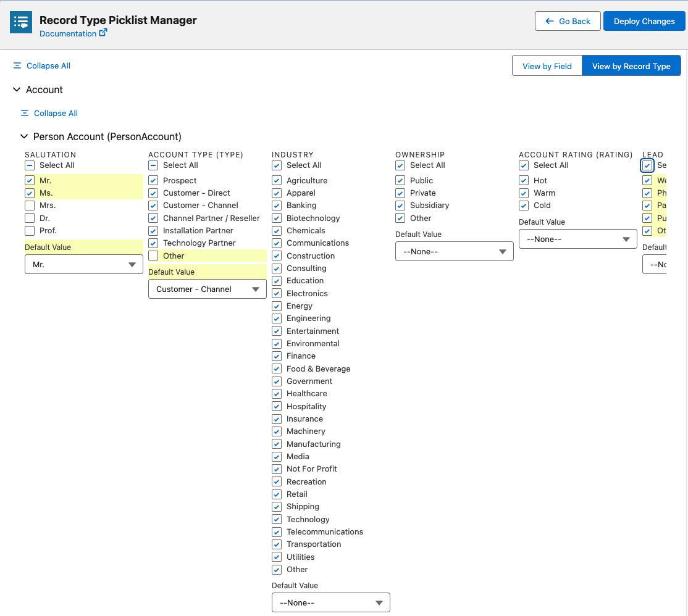Viewport: 688px width, 616px height.
Task: Uncheck Chemicals industry
Action: point(277,231)
